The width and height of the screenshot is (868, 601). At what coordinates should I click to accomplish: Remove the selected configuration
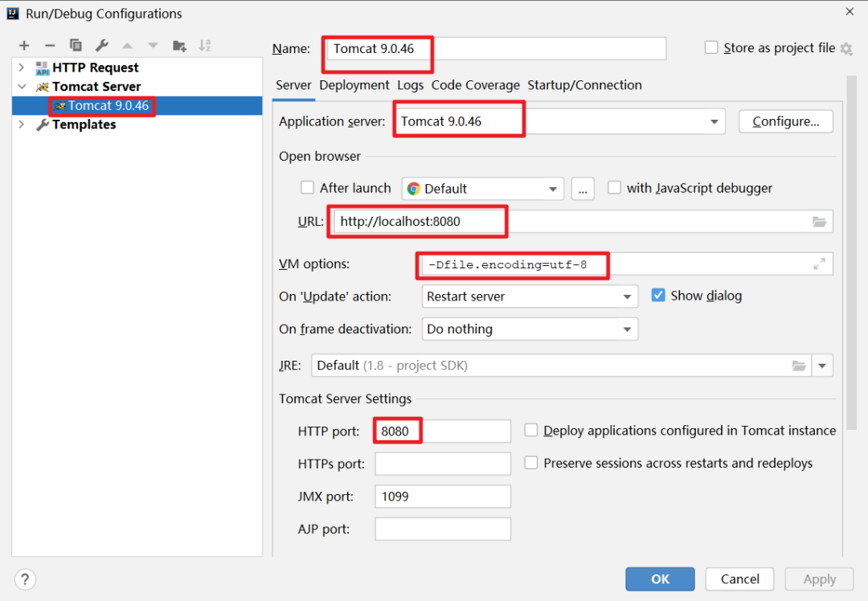[x=49, y=45]
